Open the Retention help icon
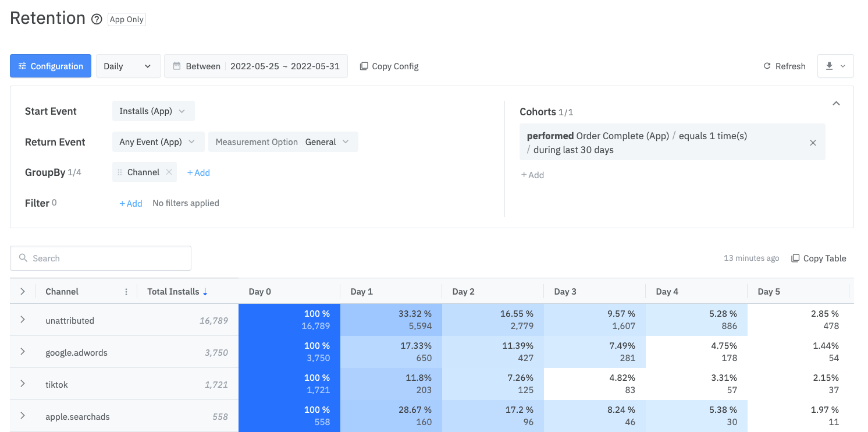 [x=97, y=19]
